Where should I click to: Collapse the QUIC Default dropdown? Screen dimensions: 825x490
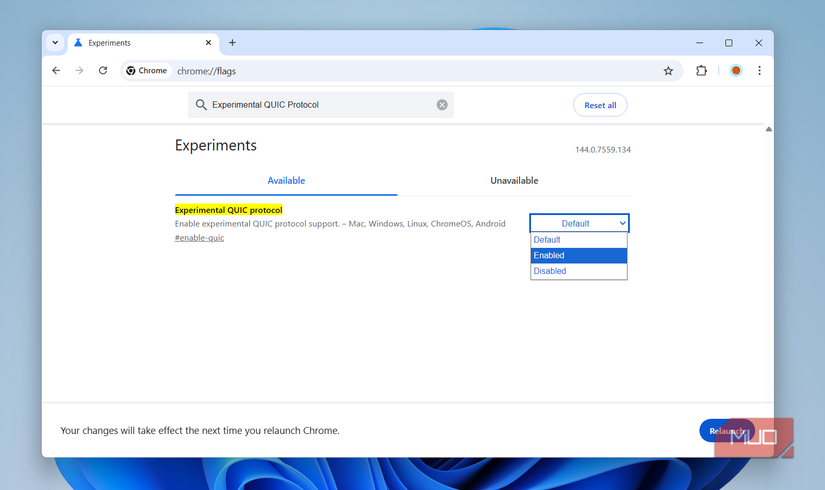coord(579,223)
